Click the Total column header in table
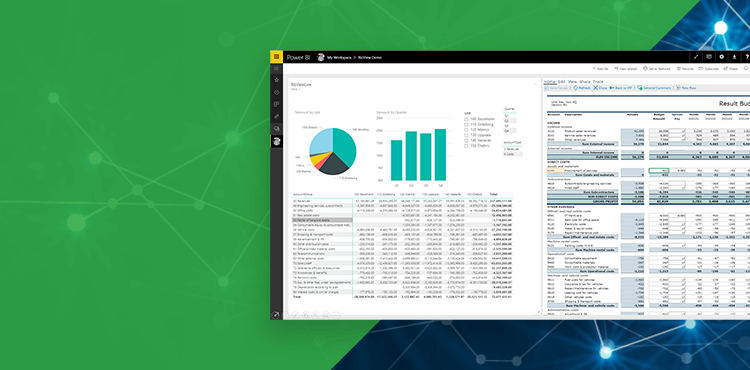Viewport: 750px width, 370px height. tap(493, 195)
